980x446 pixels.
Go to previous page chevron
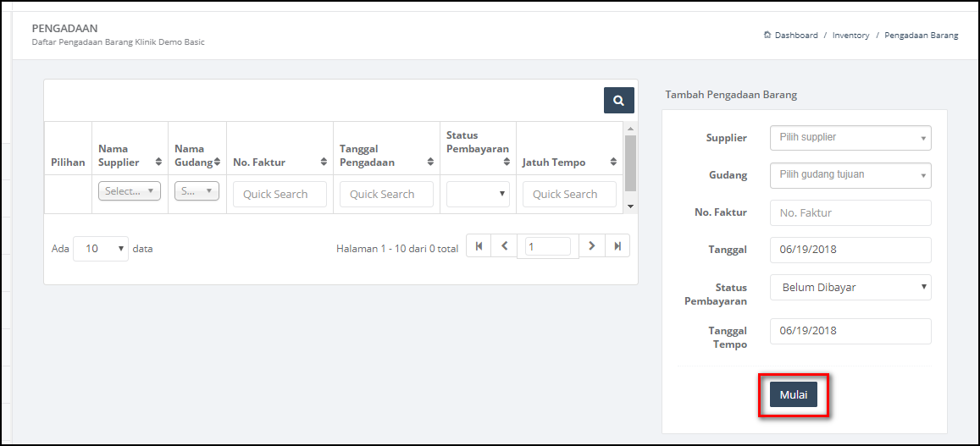504,246
